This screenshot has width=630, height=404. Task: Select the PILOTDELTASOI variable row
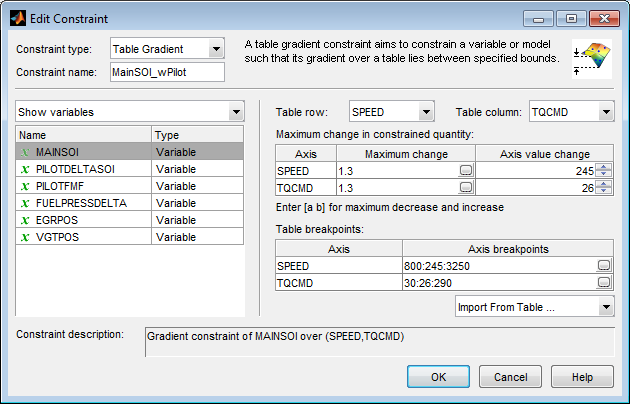[130, 169]
